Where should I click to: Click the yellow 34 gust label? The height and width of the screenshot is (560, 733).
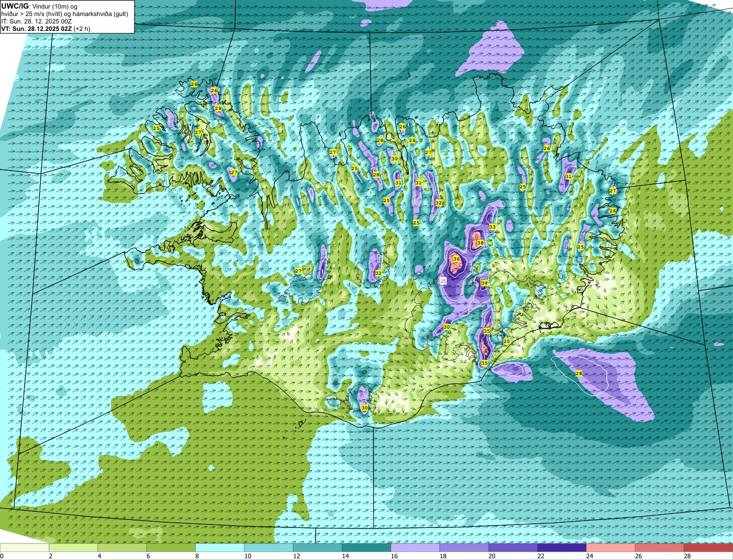point(484,283)
